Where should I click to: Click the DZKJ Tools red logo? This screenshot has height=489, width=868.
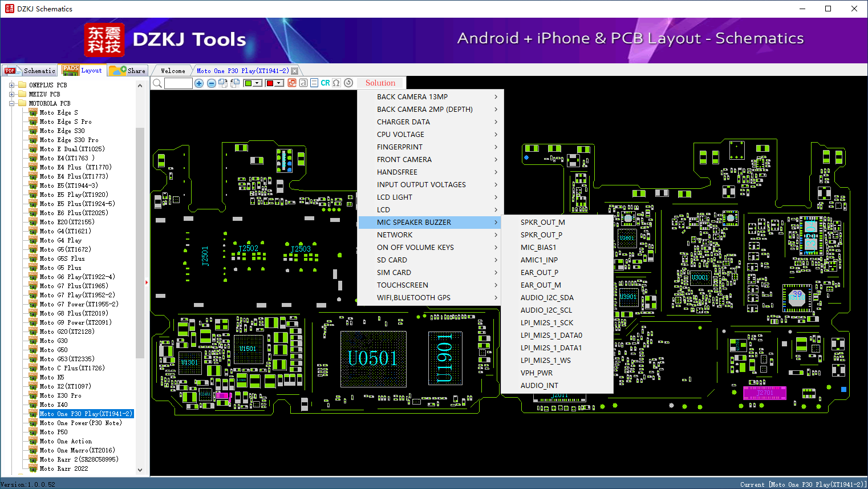coord(104,40)
